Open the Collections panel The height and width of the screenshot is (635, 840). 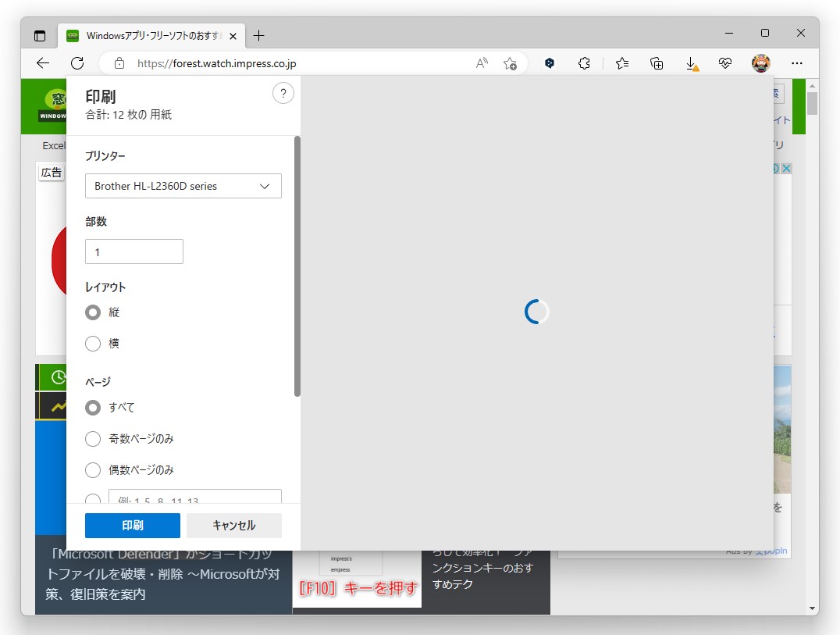click(x=657, y=63)
